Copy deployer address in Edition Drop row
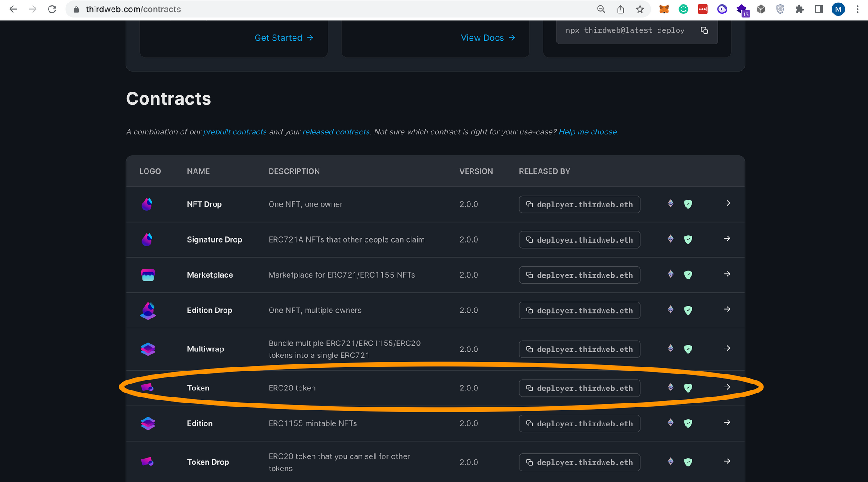Image resolution: width=868 pixels, height=482 pixels. (579, 311)
